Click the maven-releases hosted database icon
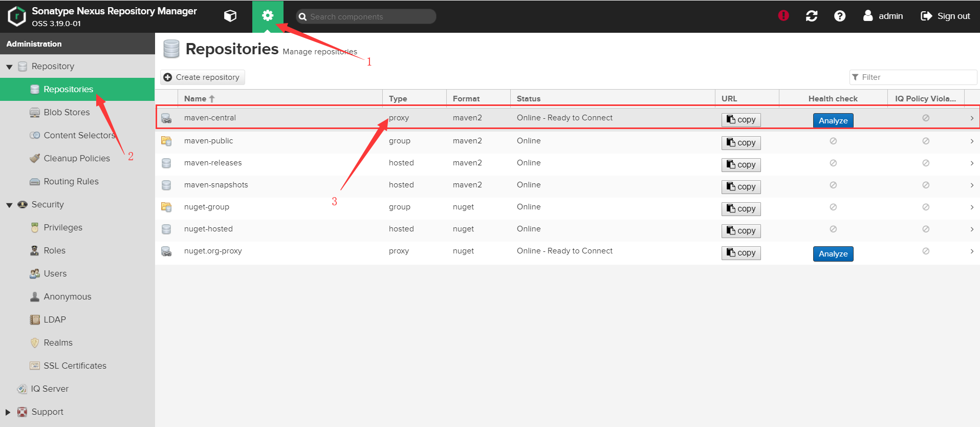The width and height of the screenshot is (980, 427). [166, 163]
